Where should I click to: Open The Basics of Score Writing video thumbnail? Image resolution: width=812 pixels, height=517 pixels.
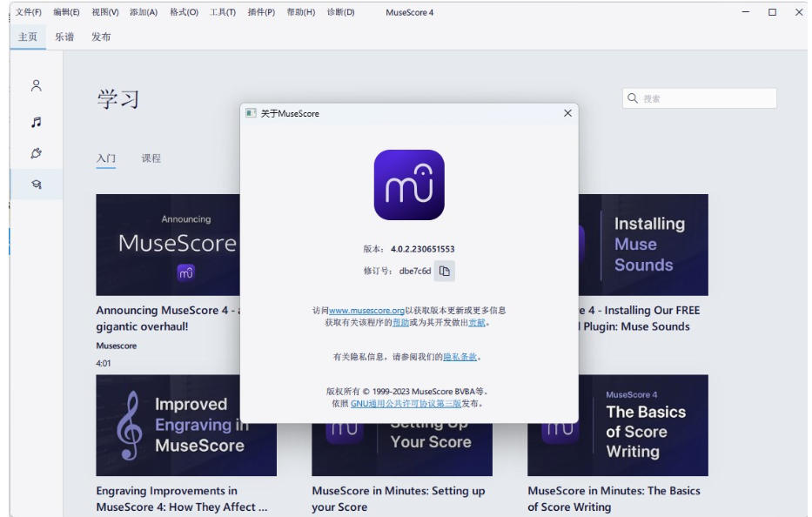pos(618,425)
